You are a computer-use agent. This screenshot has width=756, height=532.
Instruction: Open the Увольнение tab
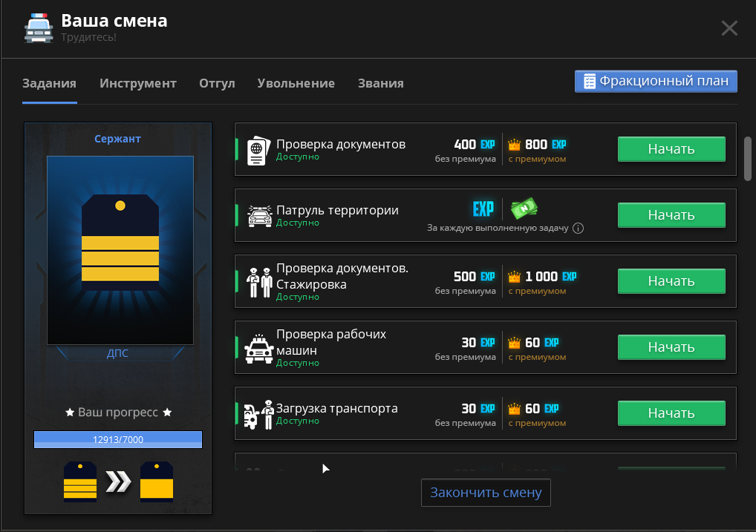click(296, 83)
